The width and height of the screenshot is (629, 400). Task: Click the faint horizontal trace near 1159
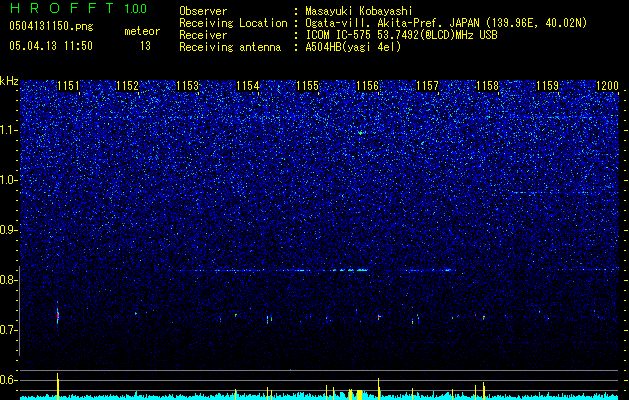[x=564, y=193]
